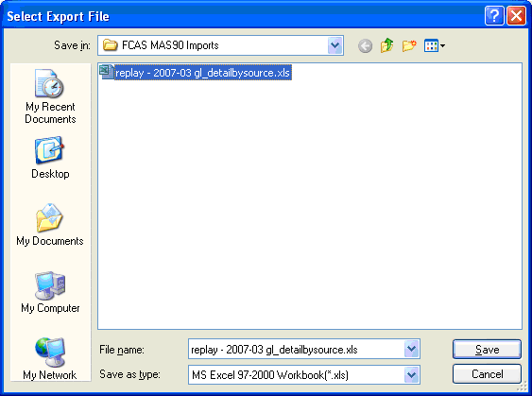Open the View menu icon
Viewport: 532px width, 396px height.
(435, 45)
